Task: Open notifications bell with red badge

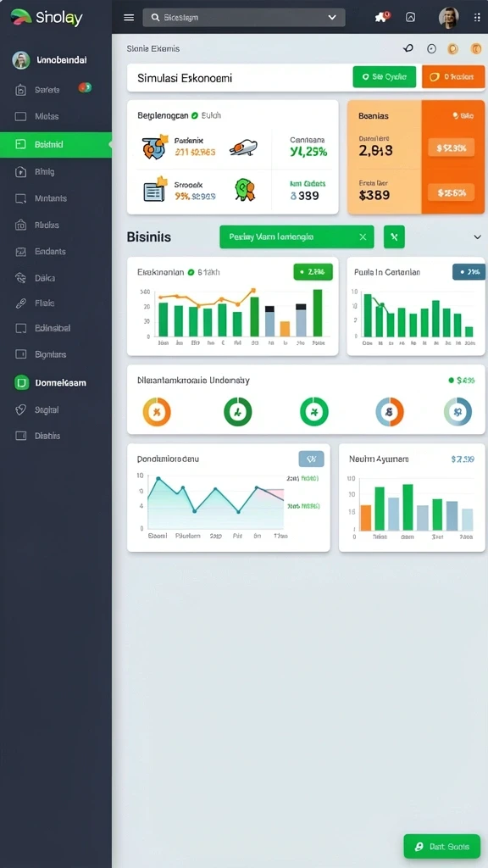Action: [x=382, y=17]
